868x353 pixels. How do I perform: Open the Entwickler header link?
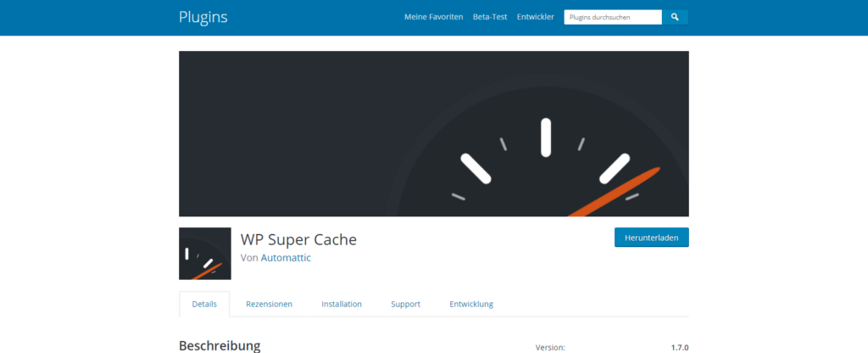536,17
